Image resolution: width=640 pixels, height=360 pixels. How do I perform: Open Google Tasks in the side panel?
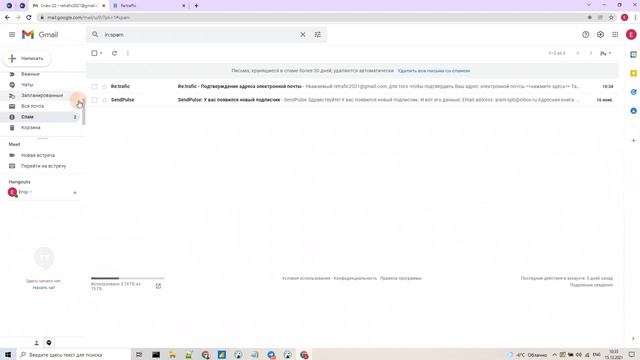pos(633,92)
